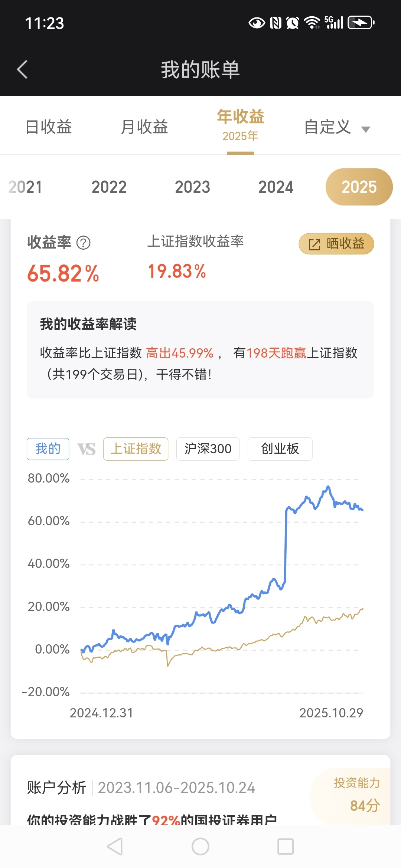Select the 沪深300 comparison chip
Screen dimensions: 401x868
(x=208, y=449)
